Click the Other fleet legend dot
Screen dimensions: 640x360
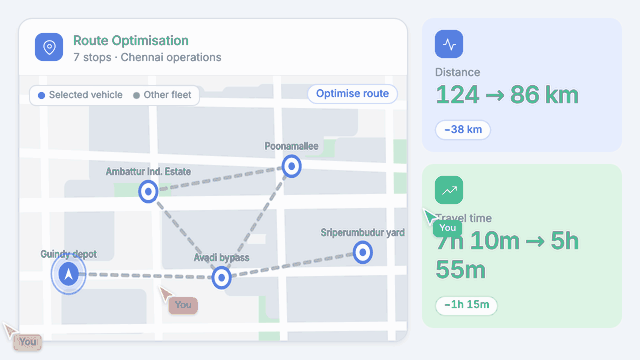coord(136,96)
